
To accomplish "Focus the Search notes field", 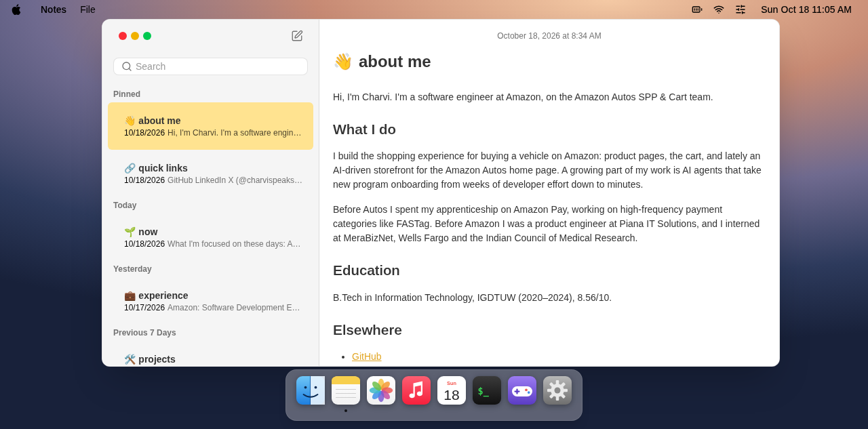I will point(210,66).
